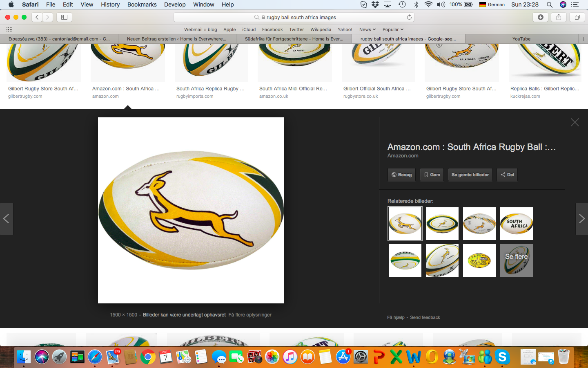
Task: Open the Facebook bookmark
Action: coord(272,29)
